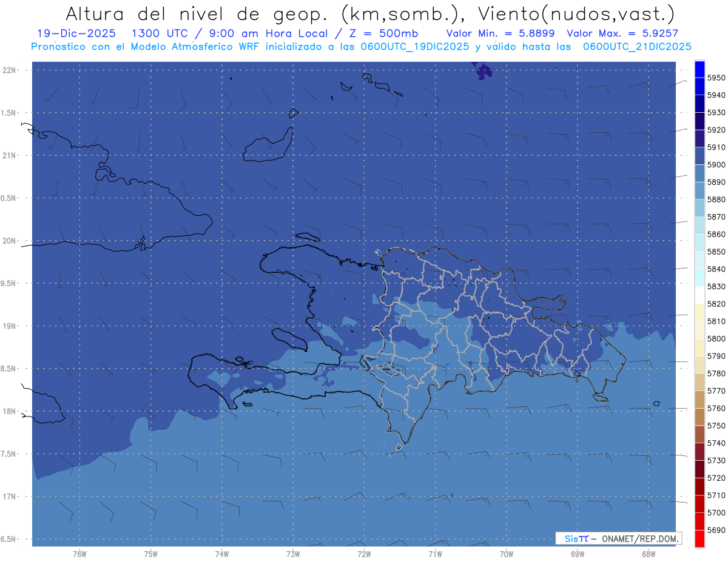Select the '0600UTC_21DIC2025' valid-until text
Image resolution: width=728 pixels, height=562 pixels.
tap(637, 46)
